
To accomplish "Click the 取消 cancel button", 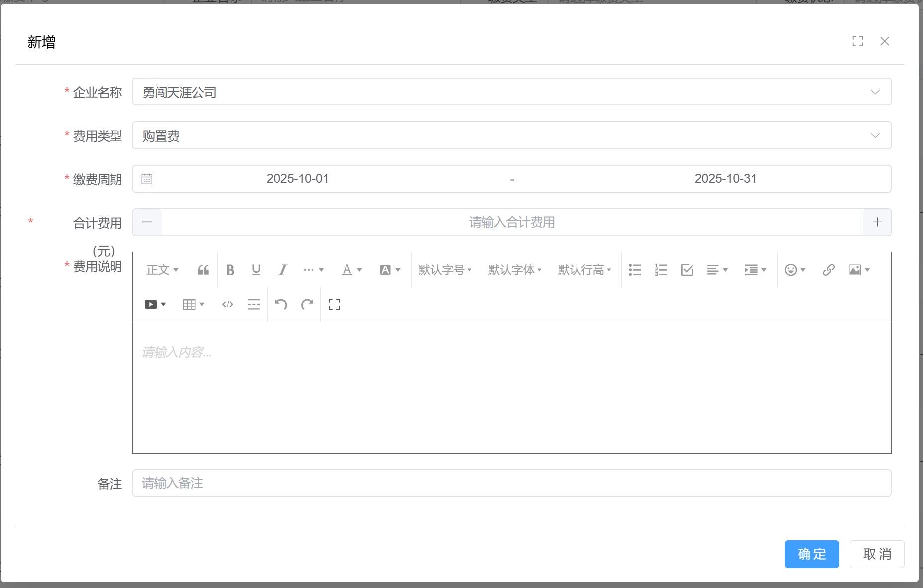I will tap(877, 554).
